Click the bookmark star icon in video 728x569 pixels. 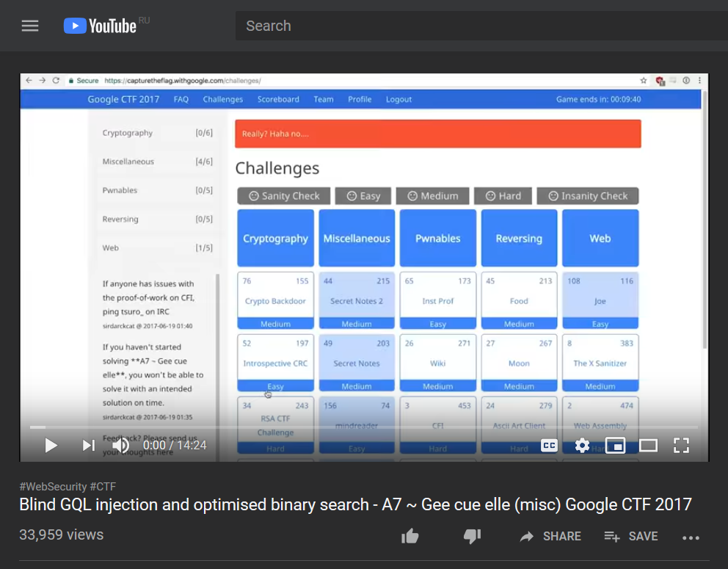click(x=644, y=80)
